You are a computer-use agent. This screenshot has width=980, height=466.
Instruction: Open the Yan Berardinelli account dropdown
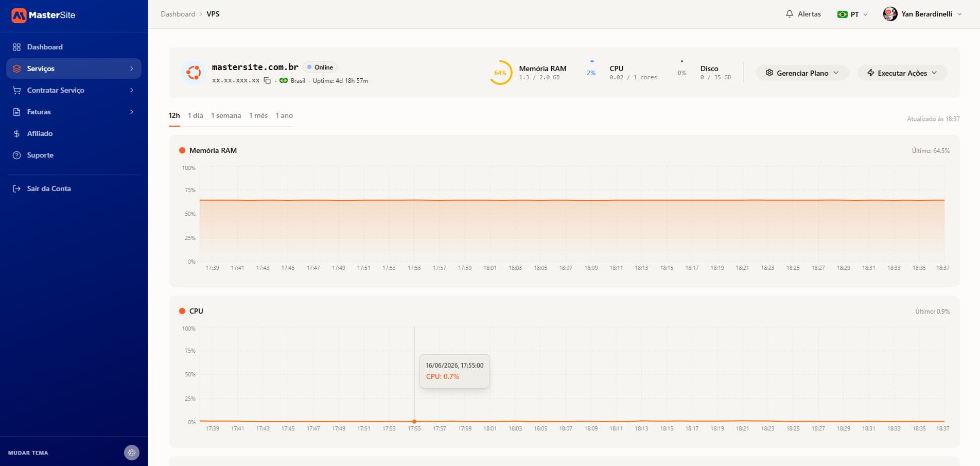click(x=923, y=14)
